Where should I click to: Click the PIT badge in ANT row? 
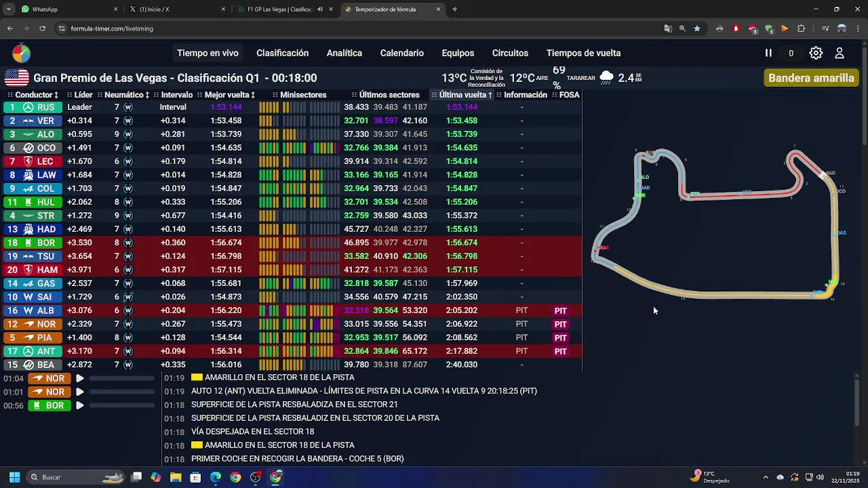tap(560, 351)
